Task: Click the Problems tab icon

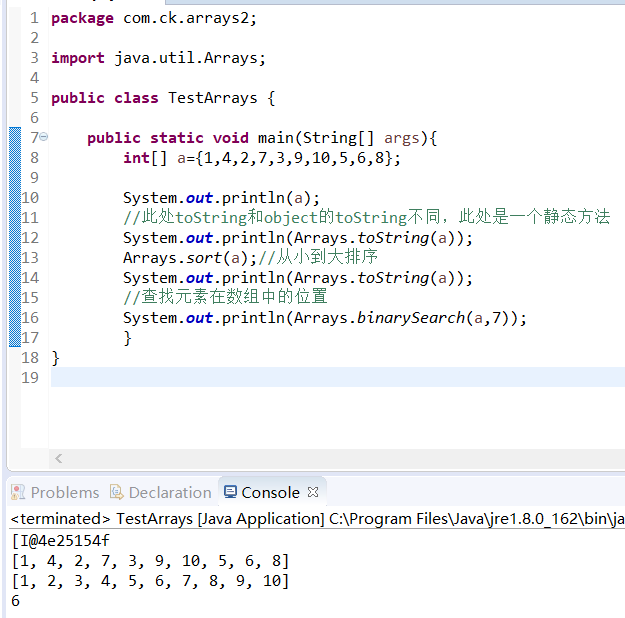Action: 18,492
